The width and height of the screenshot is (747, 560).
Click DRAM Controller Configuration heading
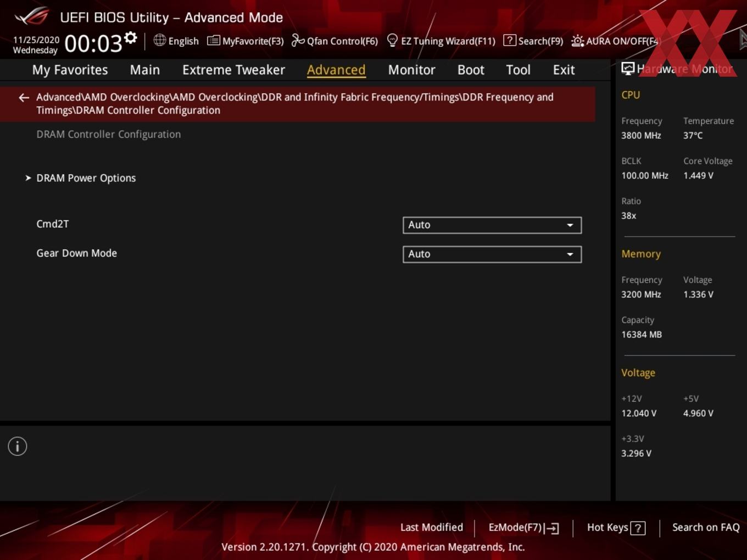pos(109,134)
